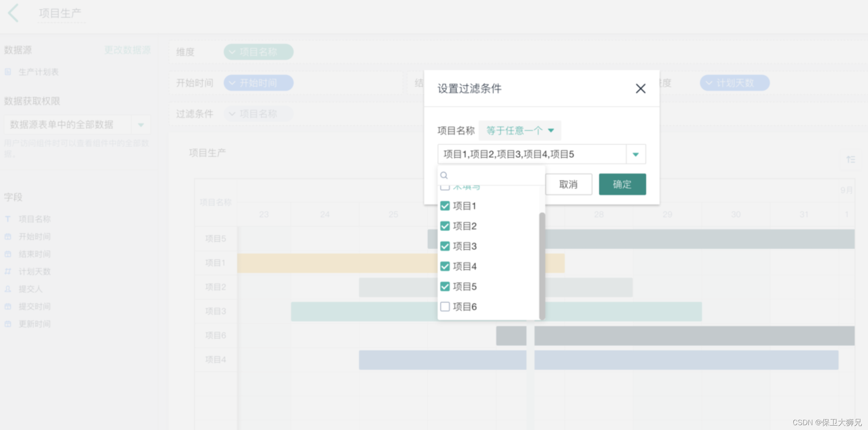Viewport: 868px width, 430px height.
Task: Check 项目6 in the filter list
Action: pos(445,306)
